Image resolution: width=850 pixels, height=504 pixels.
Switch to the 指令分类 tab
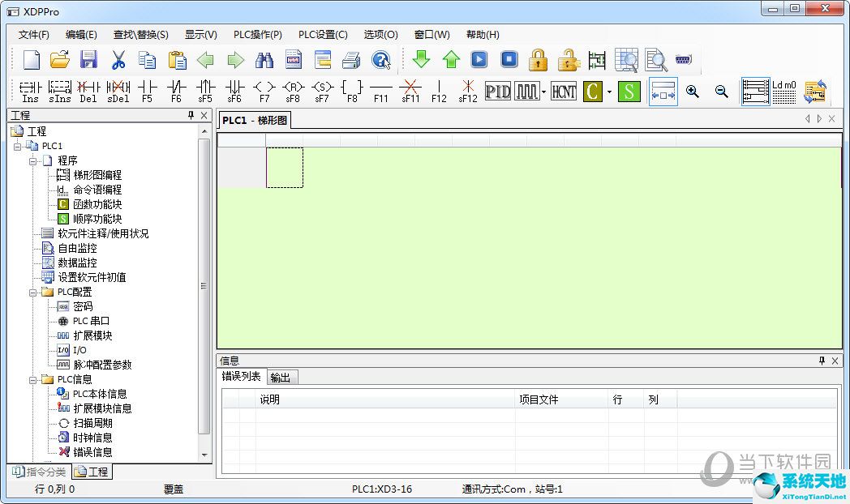39,472
